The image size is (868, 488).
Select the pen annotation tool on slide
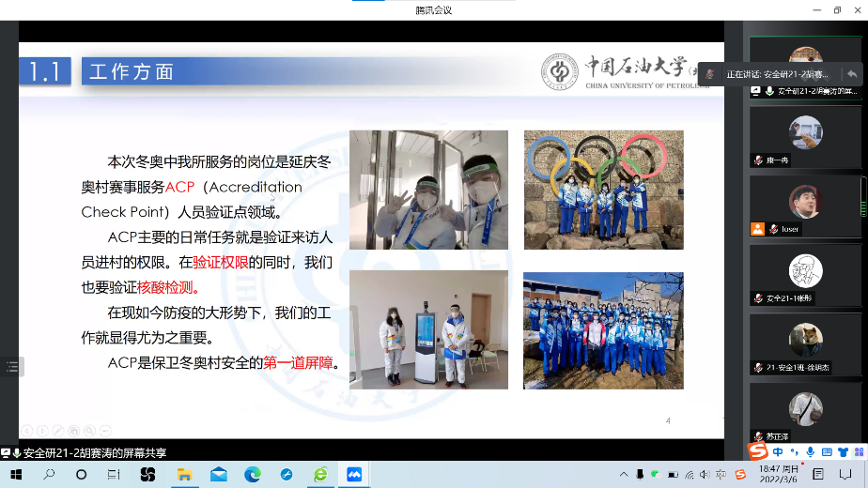(57, 431)
